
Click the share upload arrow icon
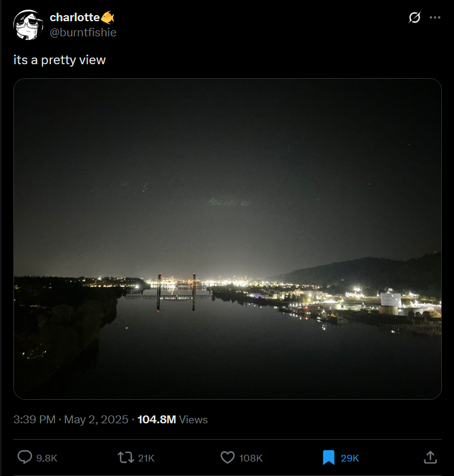[x=430, y=457]
